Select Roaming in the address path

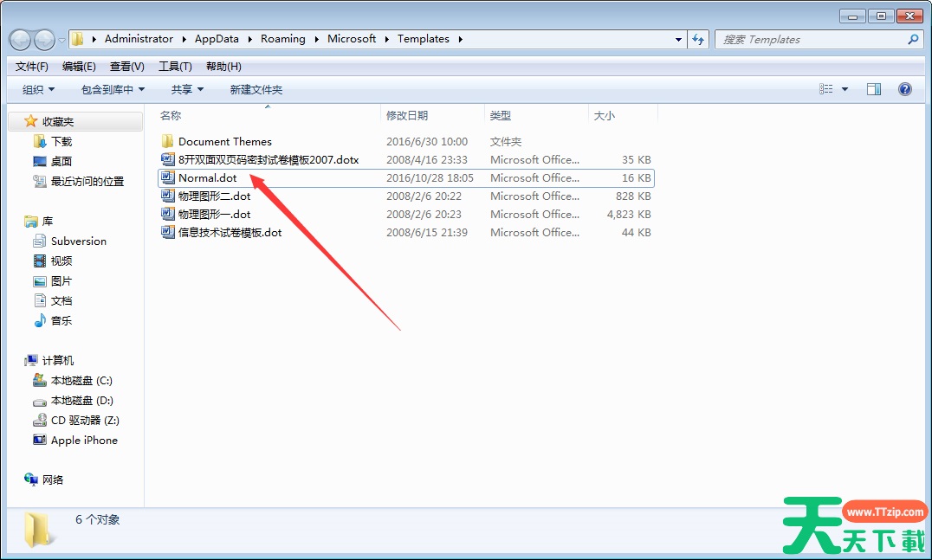point(283,39)
